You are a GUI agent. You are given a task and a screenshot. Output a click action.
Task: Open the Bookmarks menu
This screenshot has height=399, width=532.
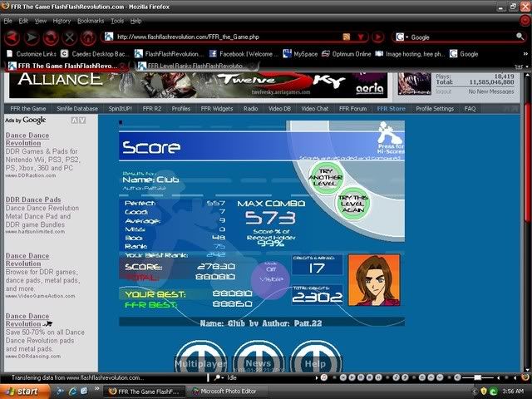[x=91, y=20]
